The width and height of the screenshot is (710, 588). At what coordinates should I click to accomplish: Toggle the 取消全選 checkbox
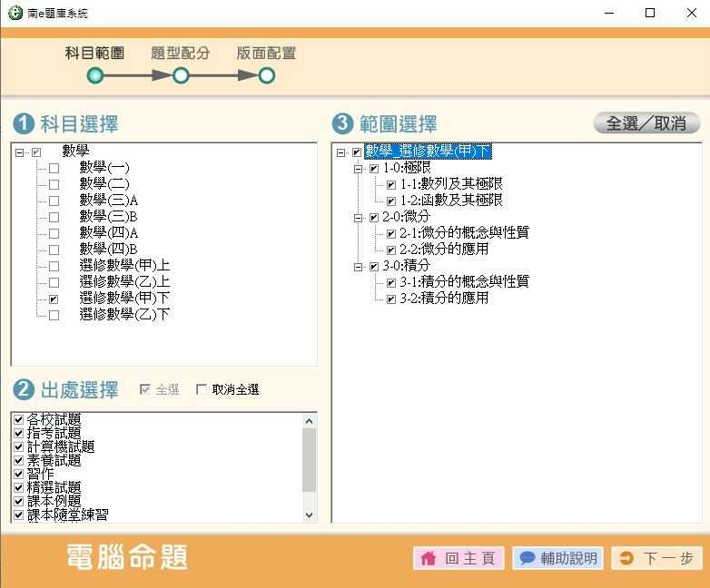tap(202, 389)
